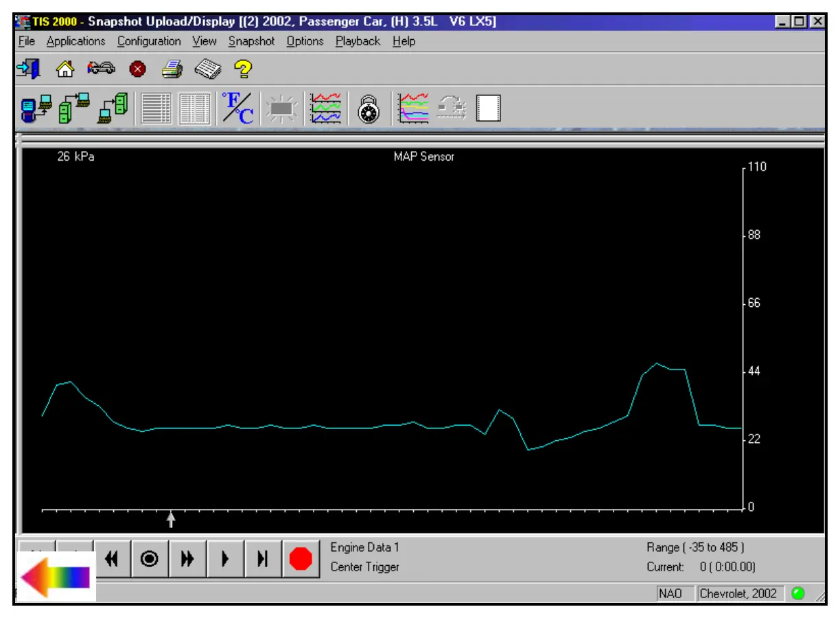The image size is (840, 618).
Task: Select the single-column data list view icon
Action: click(156, 108)
